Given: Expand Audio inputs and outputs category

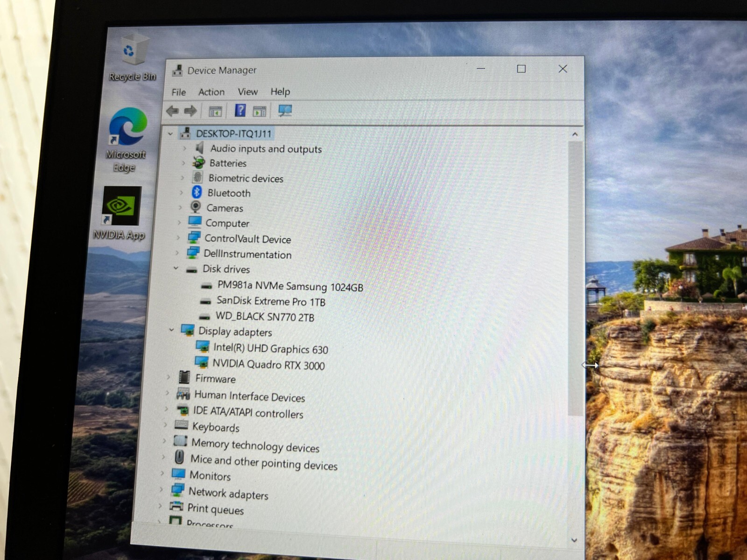Looking at the screenshot, I should tap(184, 148).
